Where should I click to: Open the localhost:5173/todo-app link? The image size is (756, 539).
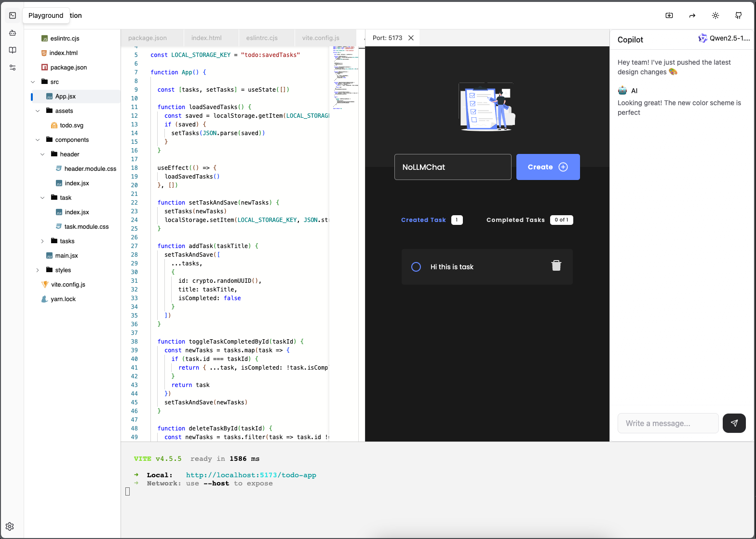click(251, 475)
